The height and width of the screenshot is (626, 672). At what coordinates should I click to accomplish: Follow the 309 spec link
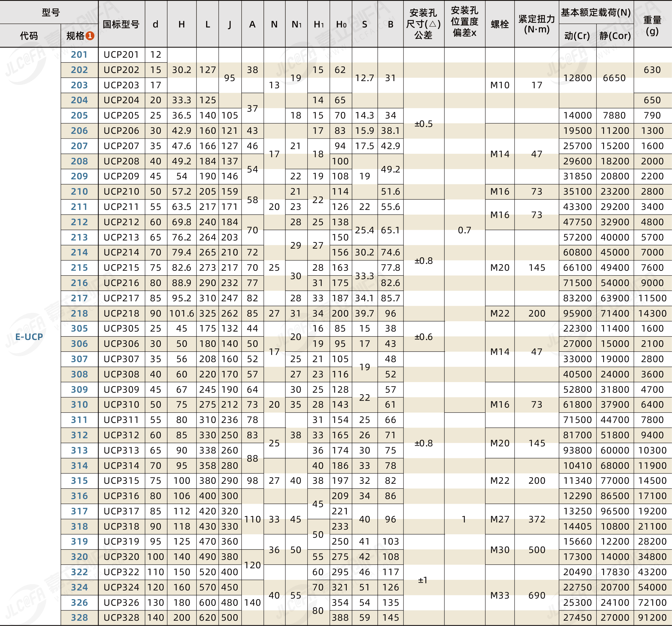(79, 389)
